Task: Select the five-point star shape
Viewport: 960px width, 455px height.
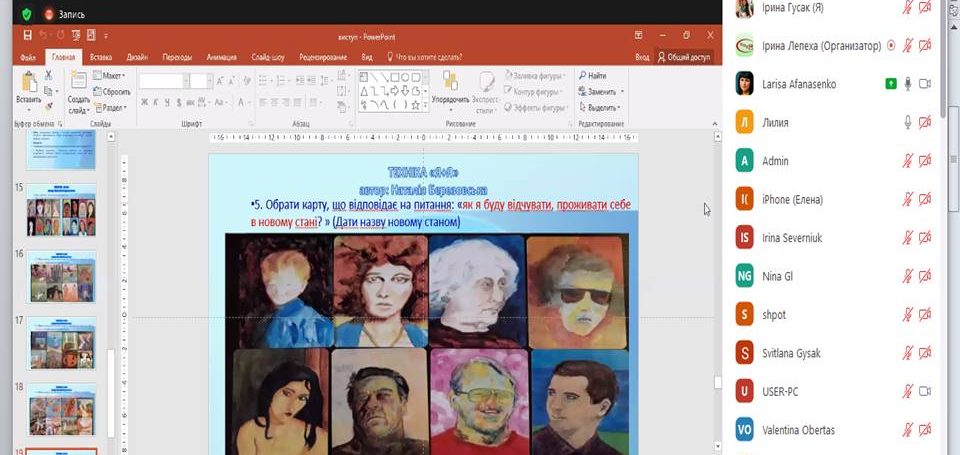Action: pos(416,105)
